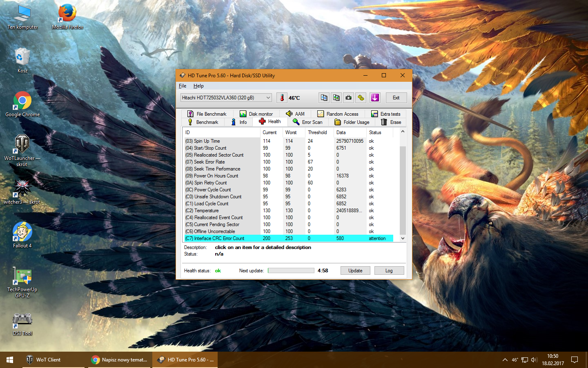Click the ID column header
The height and width of the screenshot is (368, 588).
click(x=221, y=132)
